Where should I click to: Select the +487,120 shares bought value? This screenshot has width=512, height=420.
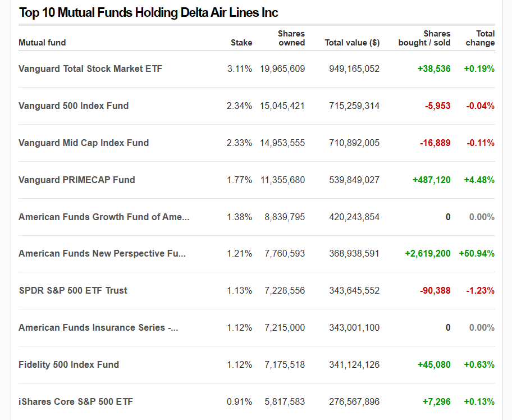431,180
